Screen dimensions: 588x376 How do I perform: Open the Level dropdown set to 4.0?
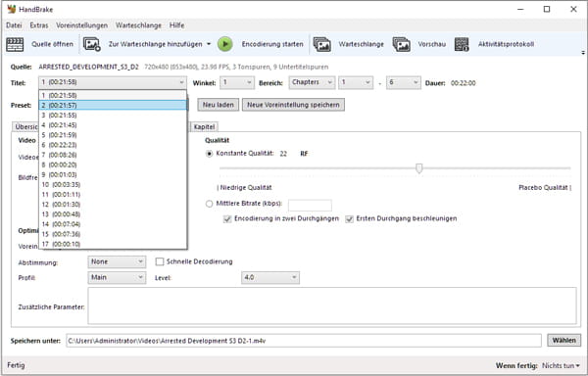(270, 277)
